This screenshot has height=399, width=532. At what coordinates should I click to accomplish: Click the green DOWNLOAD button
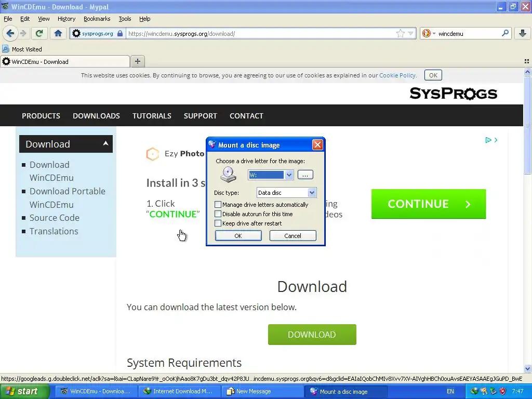[312, 335]
